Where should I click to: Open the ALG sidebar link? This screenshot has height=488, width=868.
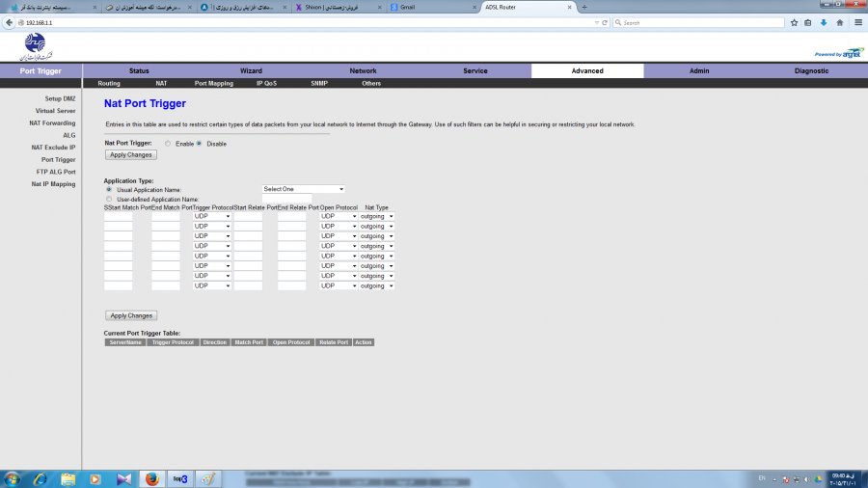(69, 135)
